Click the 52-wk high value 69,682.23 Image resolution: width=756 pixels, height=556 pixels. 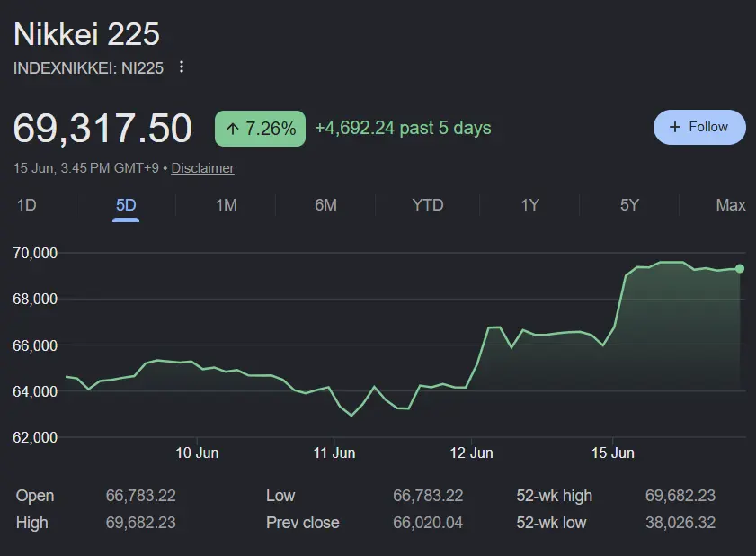coord(680,496)
